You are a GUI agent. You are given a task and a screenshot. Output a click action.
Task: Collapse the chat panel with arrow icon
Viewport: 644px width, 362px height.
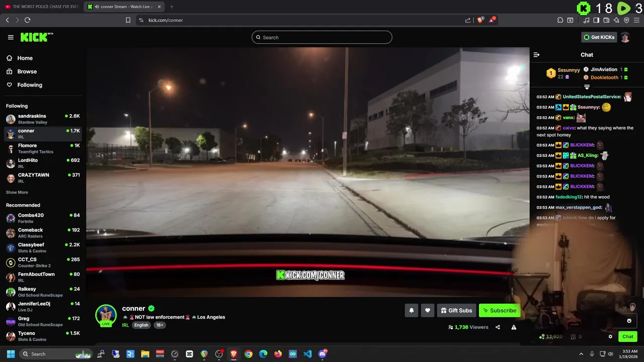click(x=536, y=55)
